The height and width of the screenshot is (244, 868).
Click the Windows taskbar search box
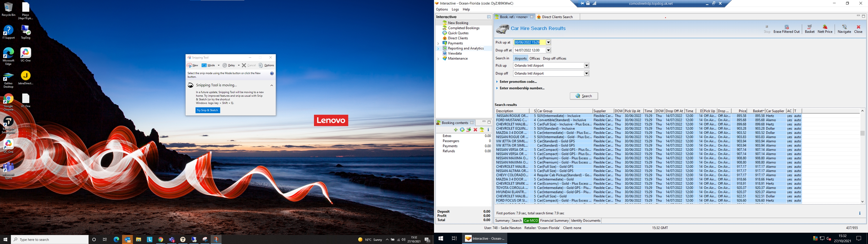click(50, 240)
